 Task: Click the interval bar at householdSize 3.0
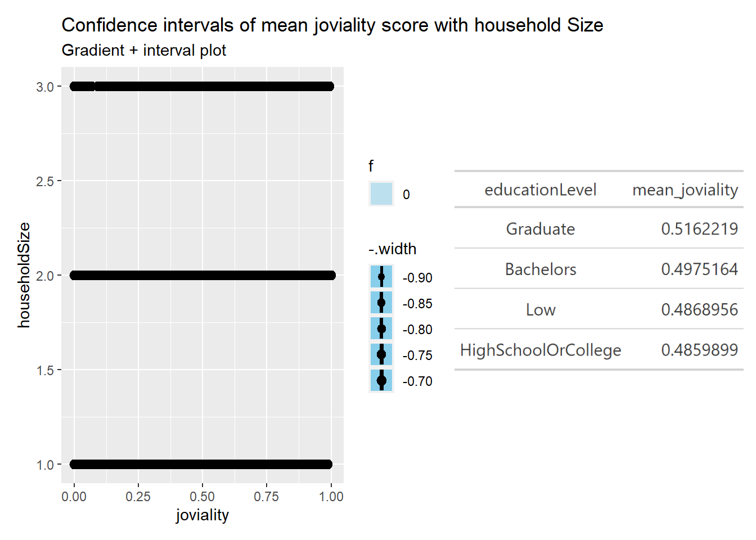[x=202, y=87]
